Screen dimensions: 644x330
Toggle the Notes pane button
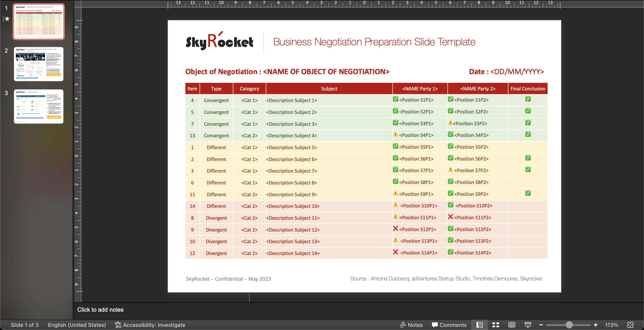pos(411,325)
